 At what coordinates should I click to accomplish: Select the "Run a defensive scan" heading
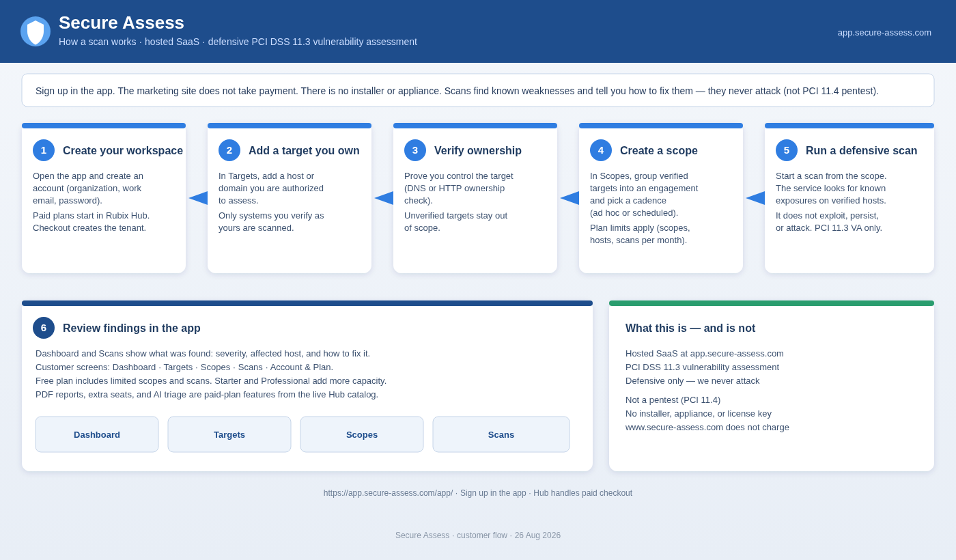click(862, 150)
